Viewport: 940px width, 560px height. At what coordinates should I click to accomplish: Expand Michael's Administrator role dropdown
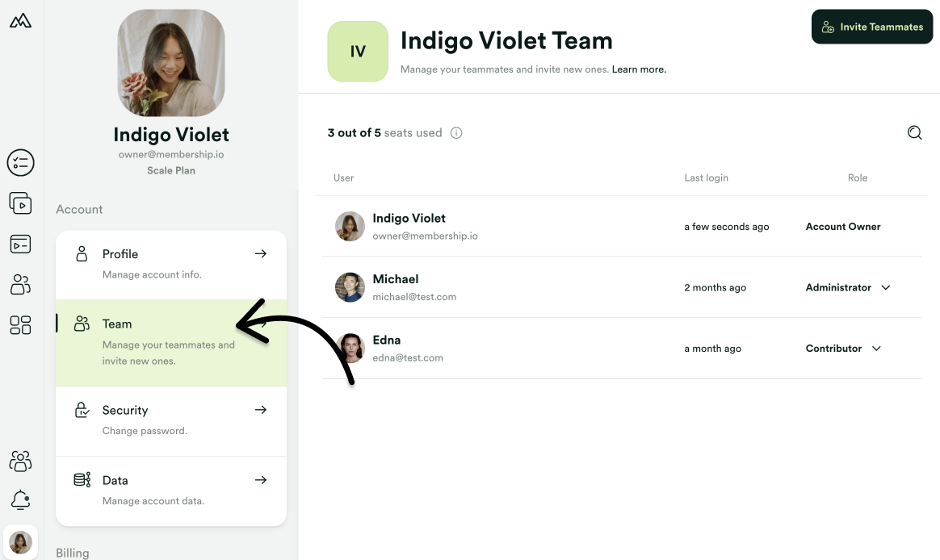click(885, 287)
